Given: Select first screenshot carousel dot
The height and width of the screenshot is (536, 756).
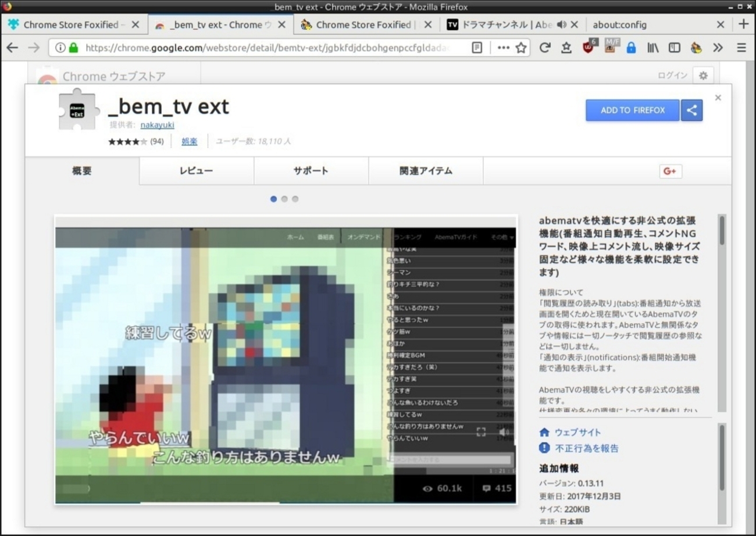Looking at the screenshot, I should (x=273, y=199).
